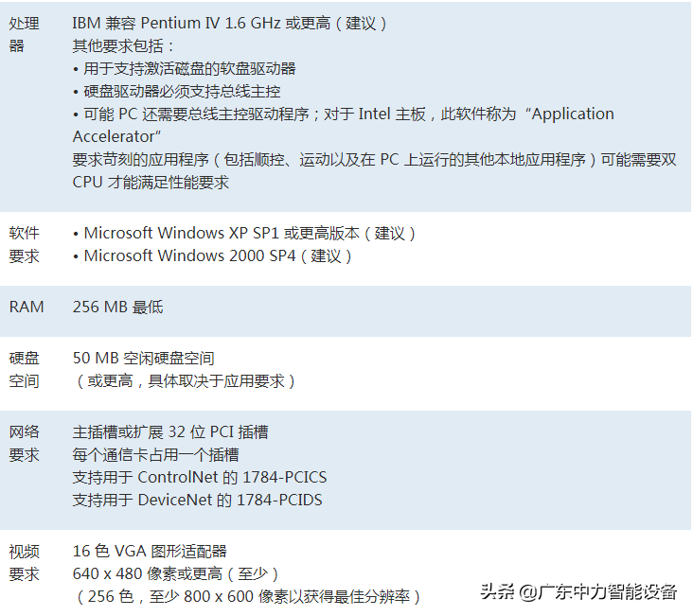Select the 软盘驱动器 bullet item

[x=185, y=68]
